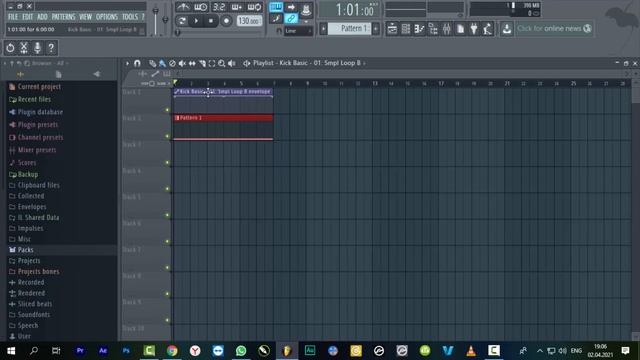Select the playlist slice tool
This screenshot has height=360, width=640.
(x=202, y=63)
